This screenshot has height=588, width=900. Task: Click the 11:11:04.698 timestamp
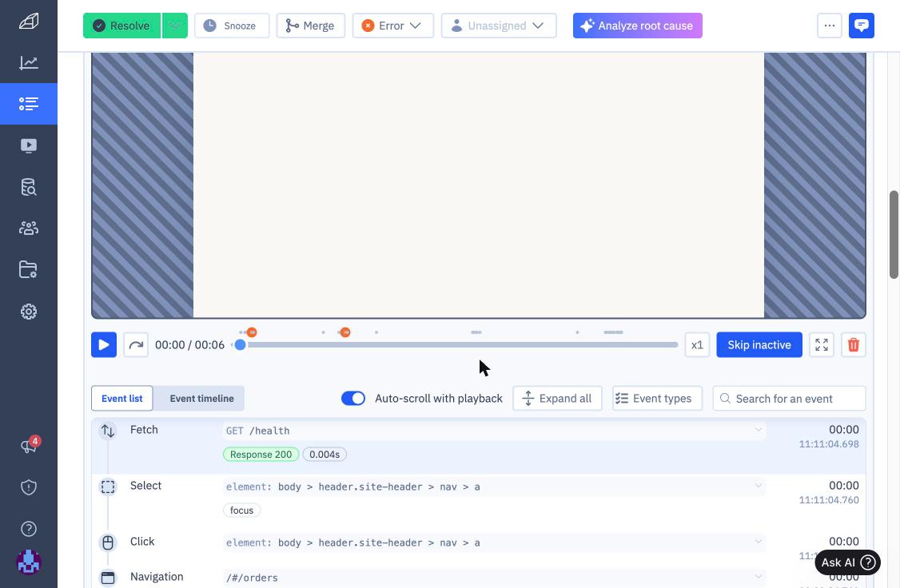coord(829,444)
